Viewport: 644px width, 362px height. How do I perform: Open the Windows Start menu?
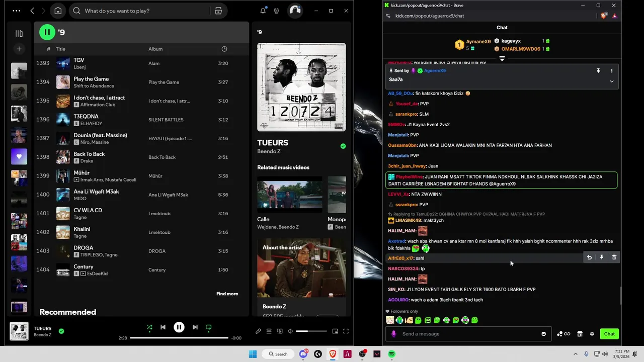click(x=253, y=354)
